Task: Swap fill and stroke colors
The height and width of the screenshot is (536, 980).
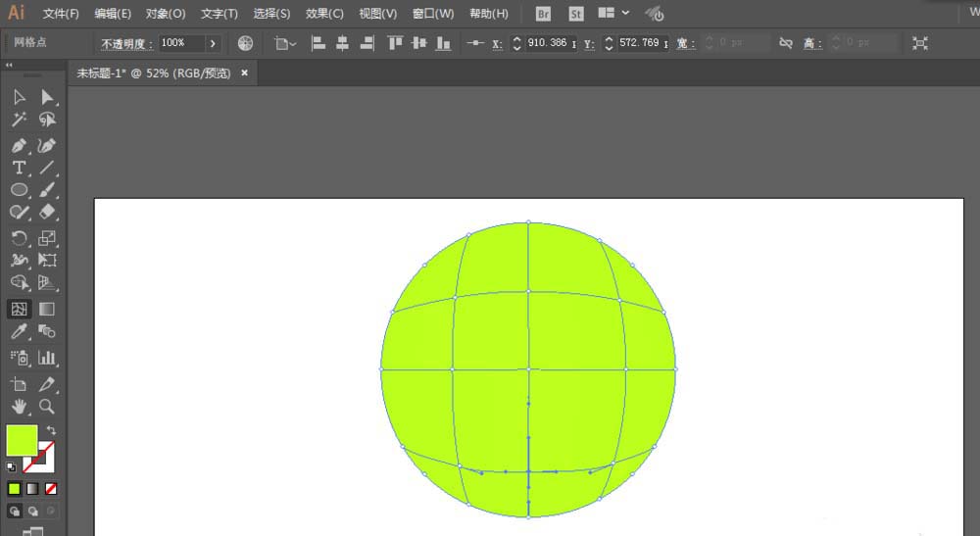Action: click(x=51, y=430)
